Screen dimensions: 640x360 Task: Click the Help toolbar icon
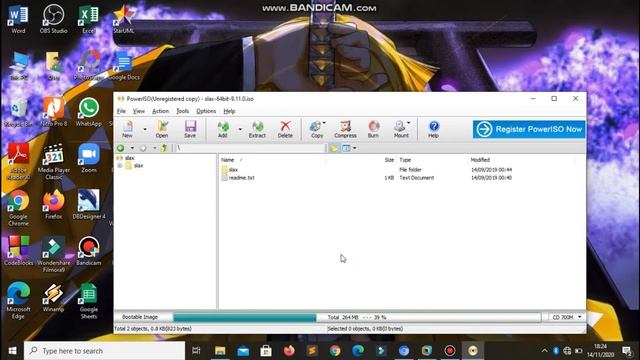coord(433,129)
